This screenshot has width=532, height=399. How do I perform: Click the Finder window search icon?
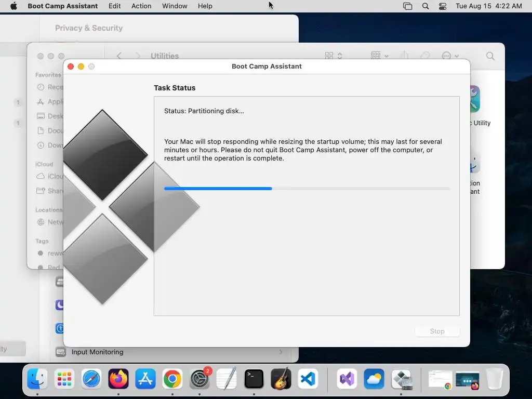point(490,56)
